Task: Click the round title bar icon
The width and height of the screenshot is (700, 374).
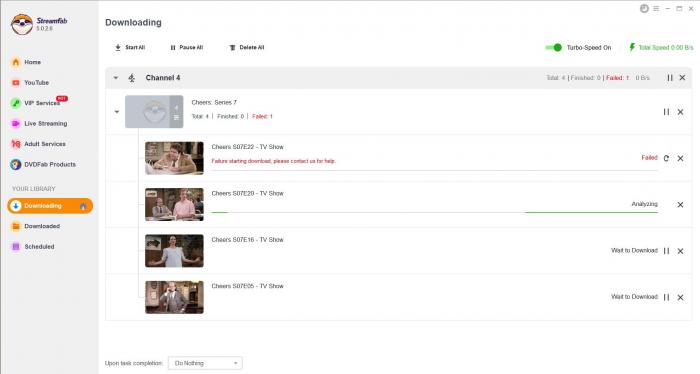Action: coord(644,8)
